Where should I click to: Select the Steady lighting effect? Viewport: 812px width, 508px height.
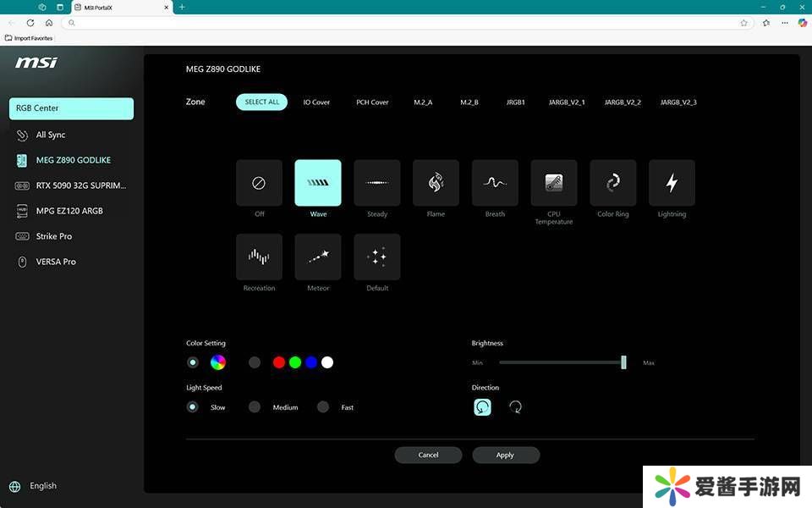[x=377, y=183]
